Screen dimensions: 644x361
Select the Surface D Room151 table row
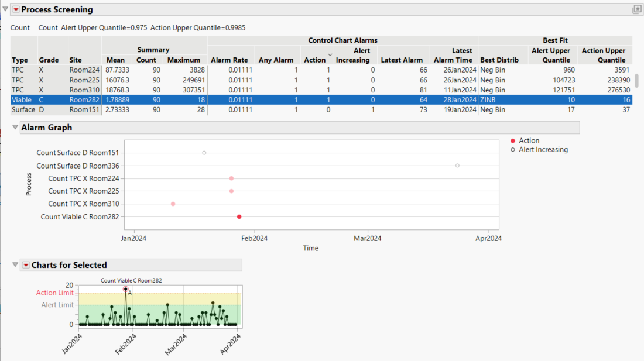tap(321, 110)
